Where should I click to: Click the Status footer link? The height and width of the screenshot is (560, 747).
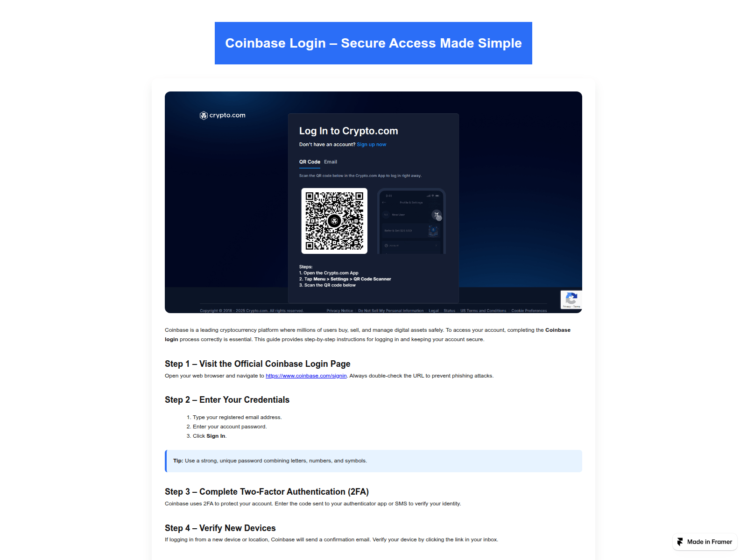pos(449,311)
